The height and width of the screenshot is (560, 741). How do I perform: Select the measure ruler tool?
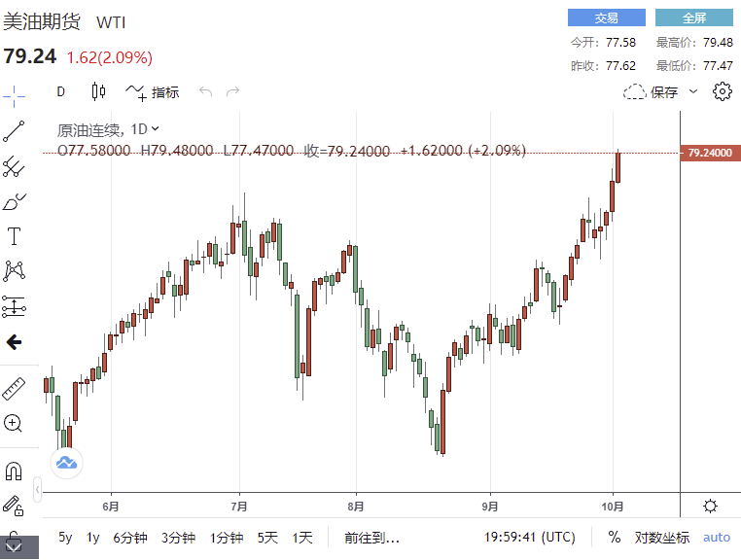click(14, 389)
